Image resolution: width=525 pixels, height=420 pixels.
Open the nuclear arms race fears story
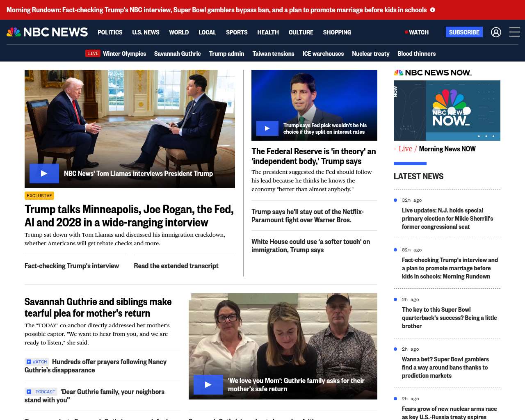450,413
